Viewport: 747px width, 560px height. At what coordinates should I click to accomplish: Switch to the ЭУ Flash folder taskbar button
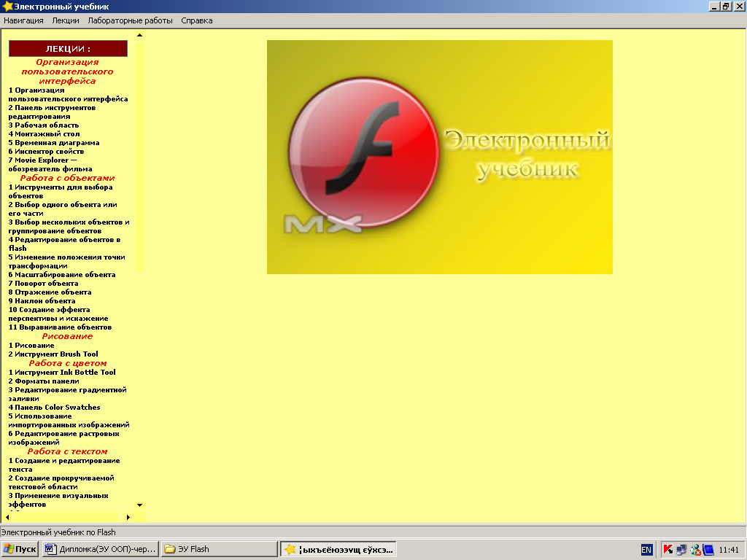click(x=219, y=549)
